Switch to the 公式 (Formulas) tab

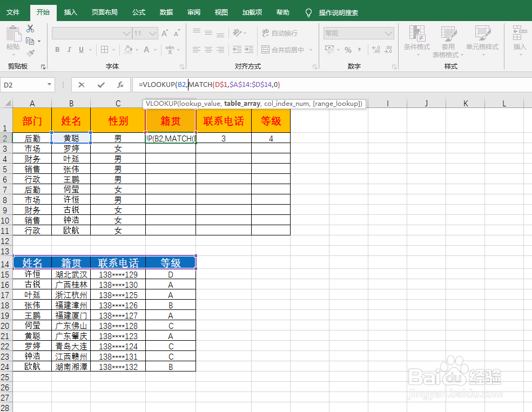(x=139, y=12)
